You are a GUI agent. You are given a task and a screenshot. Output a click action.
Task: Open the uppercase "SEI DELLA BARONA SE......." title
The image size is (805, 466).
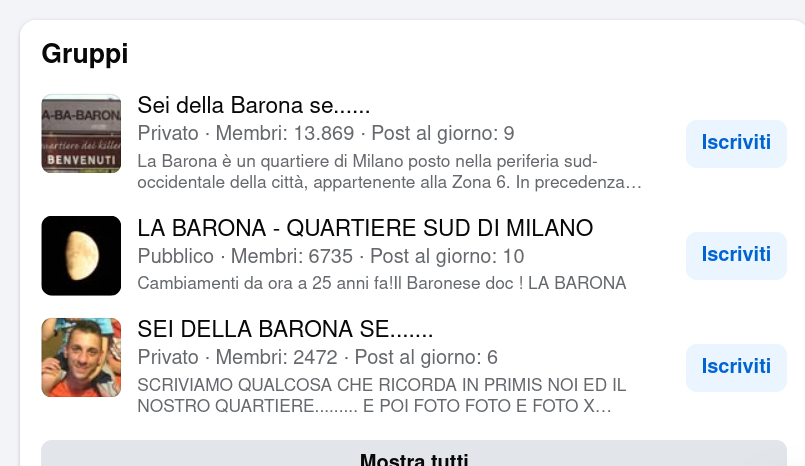[285, 330]
